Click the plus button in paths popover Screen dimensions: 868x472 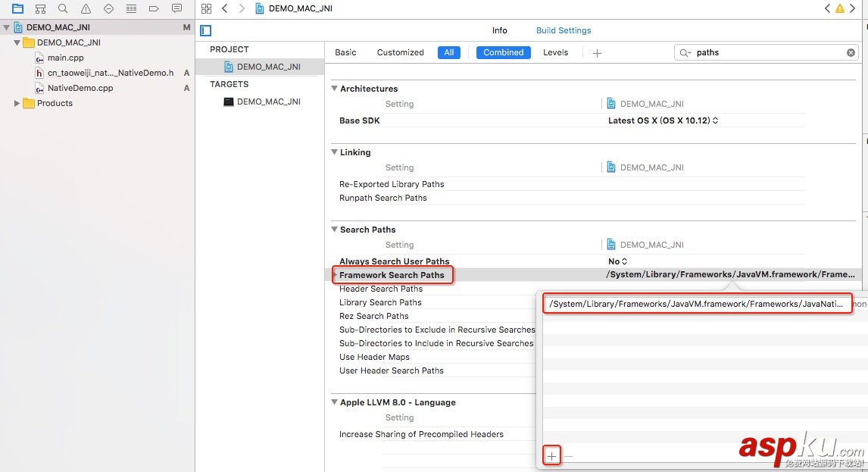[x=552, y=455]
